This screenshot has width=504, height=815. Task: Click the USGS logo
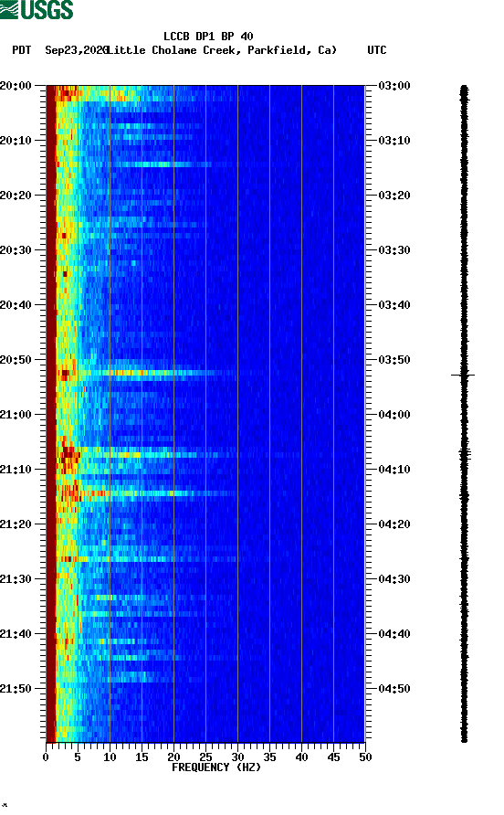click(37, 9)
